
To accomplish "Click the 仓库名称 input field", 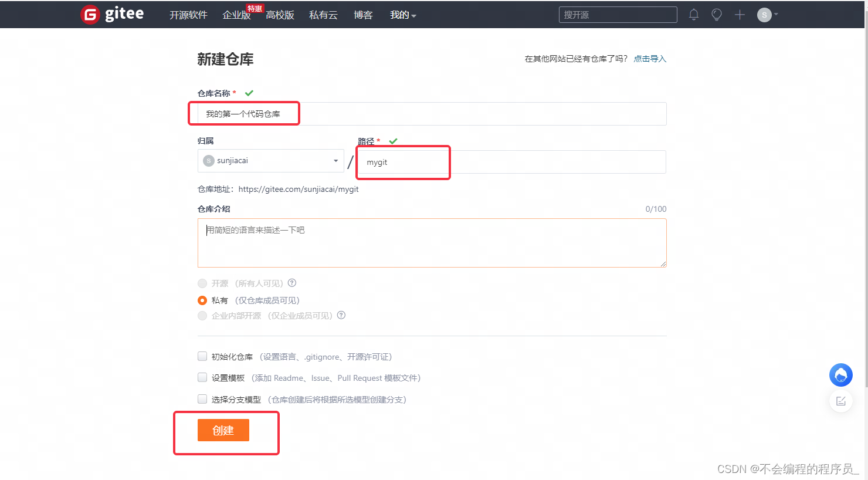I will [x=432, y=114].
